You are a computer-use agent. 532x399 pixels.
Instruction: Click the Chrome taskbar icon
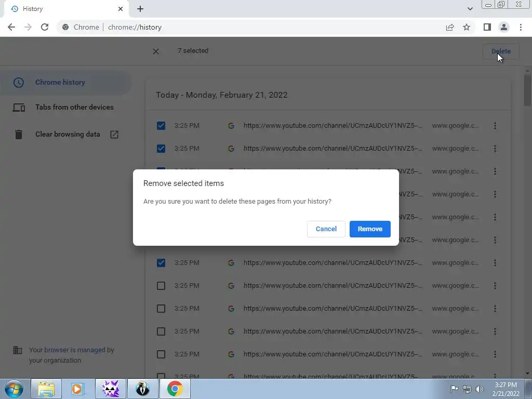click(x=175, y=389)
